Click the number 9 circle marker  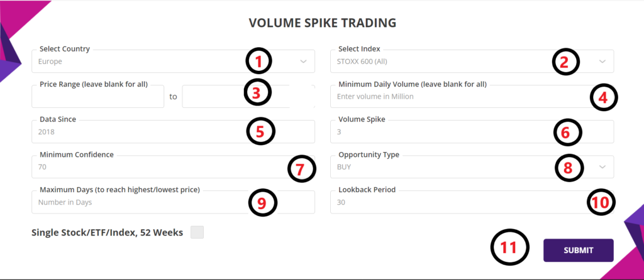point(262,203)
